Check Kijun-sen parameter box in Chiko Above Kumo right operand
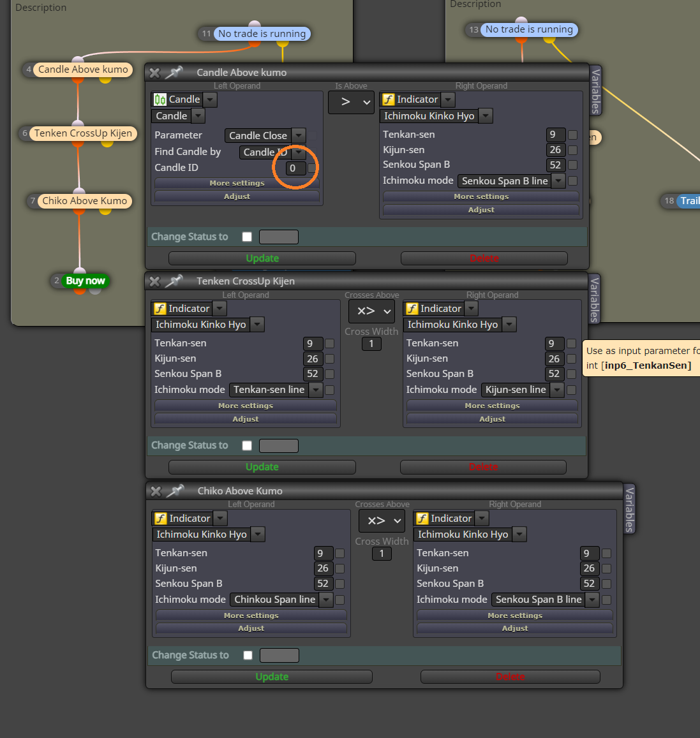Image resolution: width=700 pixels, height=738 pixels. tap(607, 568)
